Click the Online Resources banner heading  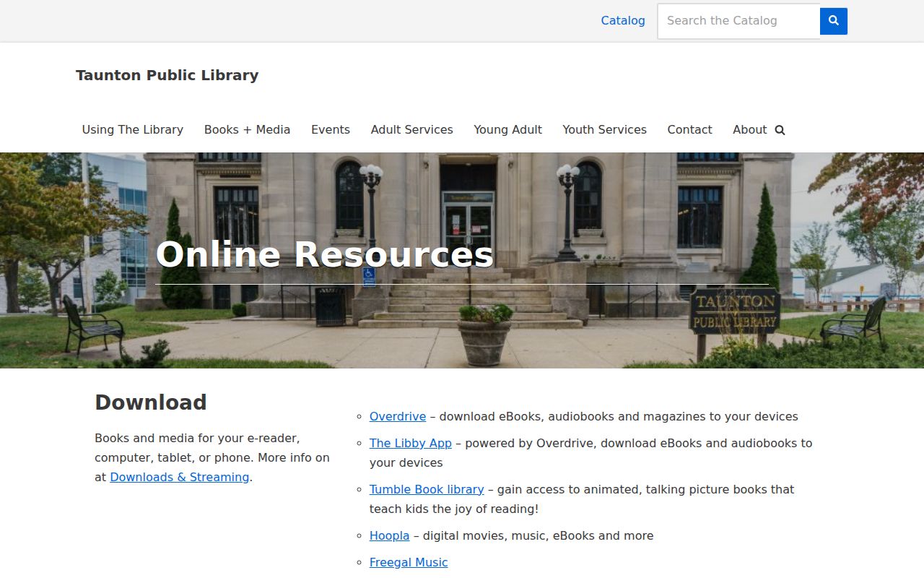(x=325, y=254)
